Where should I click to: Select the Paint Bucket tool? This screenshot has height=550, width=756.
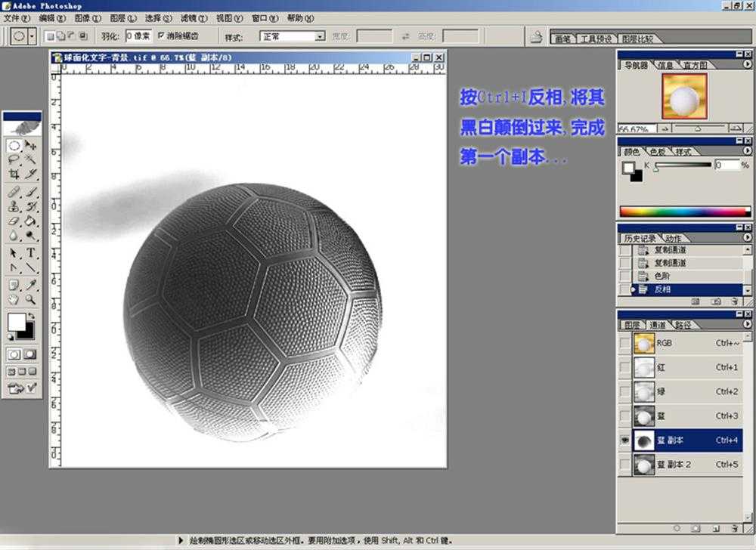(31, 221)
